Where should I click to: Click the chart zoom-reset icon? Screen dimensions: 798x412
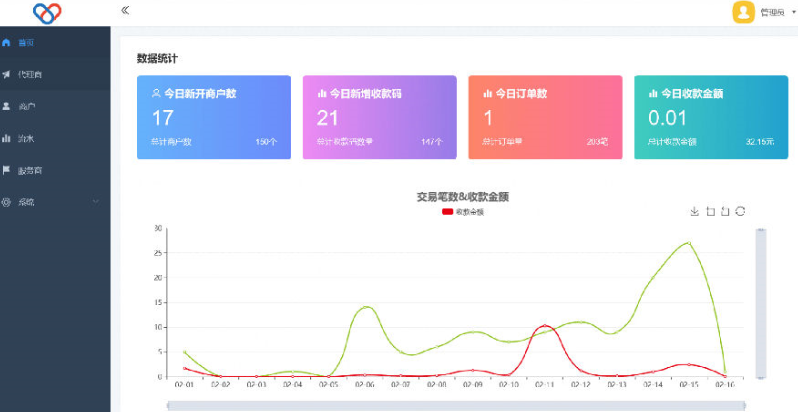725,211
